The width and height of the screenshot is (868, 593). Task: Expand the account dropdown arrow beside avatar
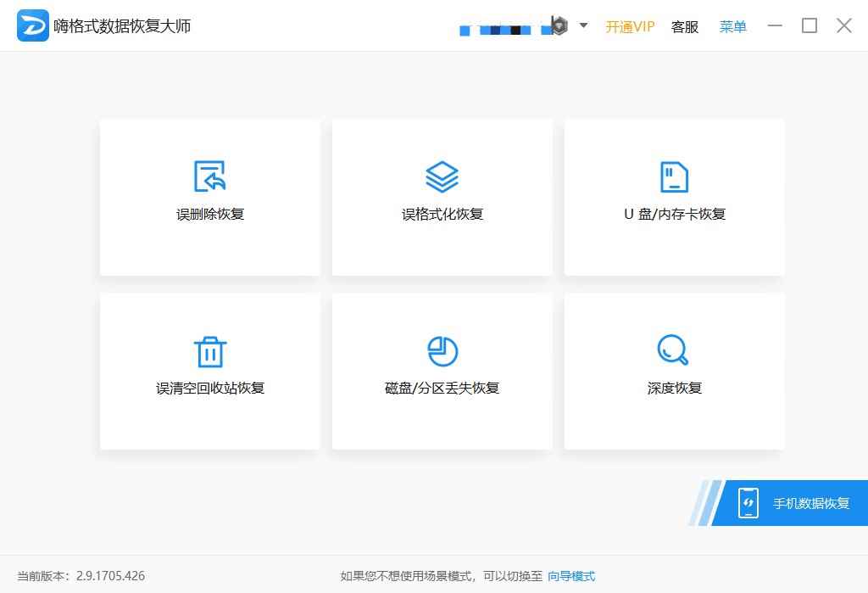(583, 25)
